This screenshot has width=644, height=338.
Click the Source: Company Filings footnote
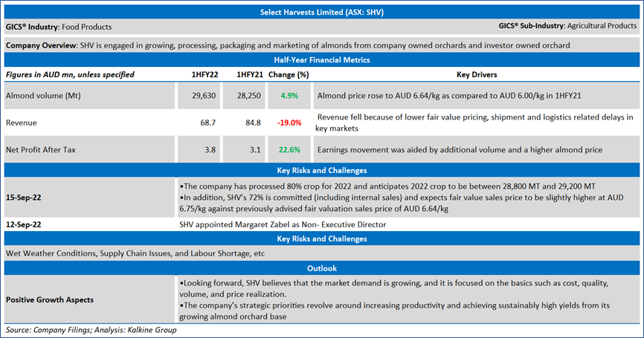coord(91,330)
